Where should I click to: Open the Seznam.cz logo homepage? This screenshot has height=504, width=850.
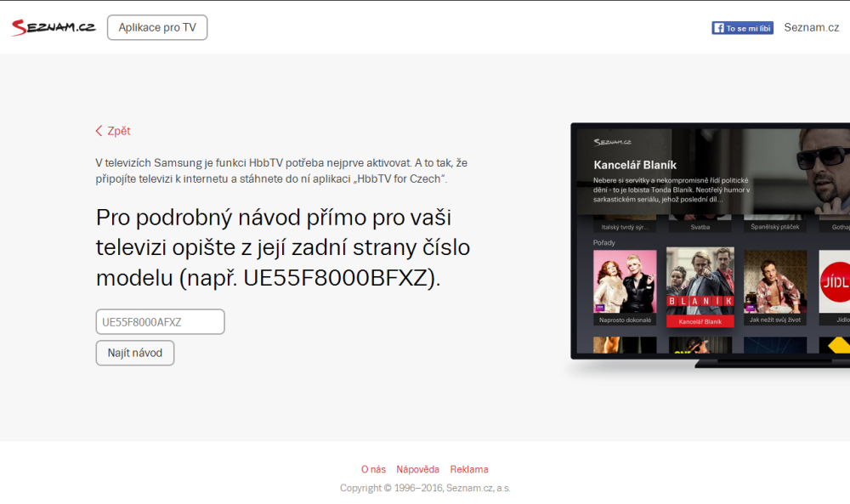pyautogui.click(x=54, y=27)
